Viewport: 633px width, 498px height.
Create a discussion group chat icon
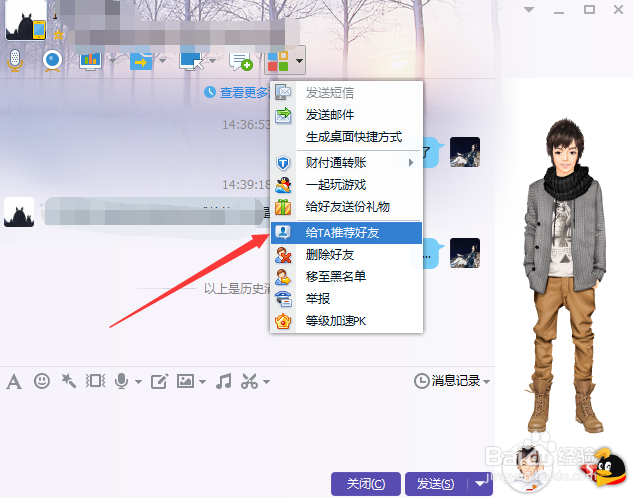tap(241, 61)
